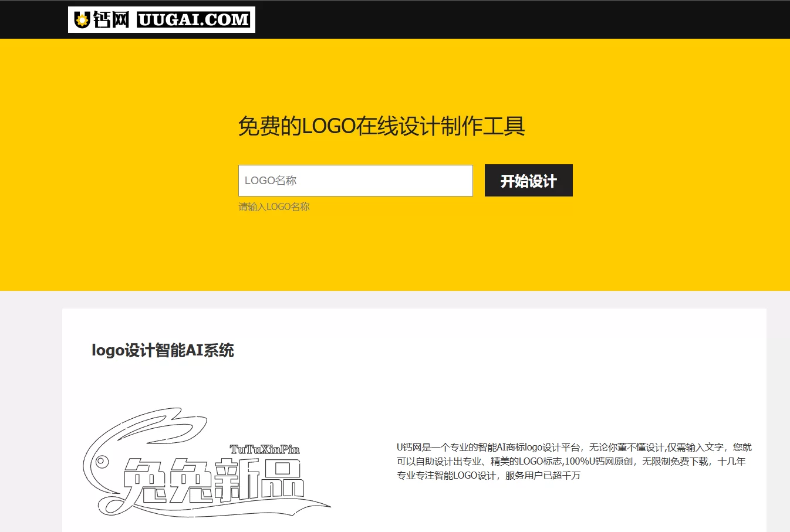Click the TuTuXinPin pinyin text in sample logo
This screenshot has width=790, height=532.
tap(265, 449)
